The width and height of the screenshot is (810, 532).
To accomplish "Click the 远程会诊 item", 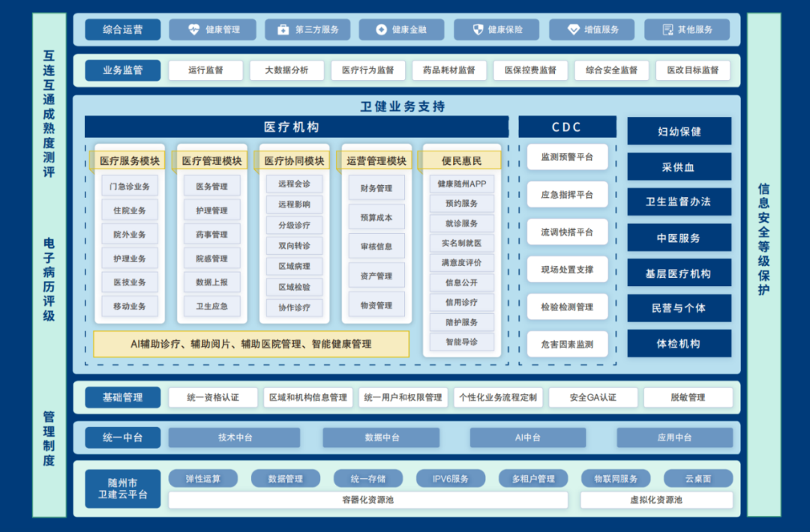I will click(295, 184).
